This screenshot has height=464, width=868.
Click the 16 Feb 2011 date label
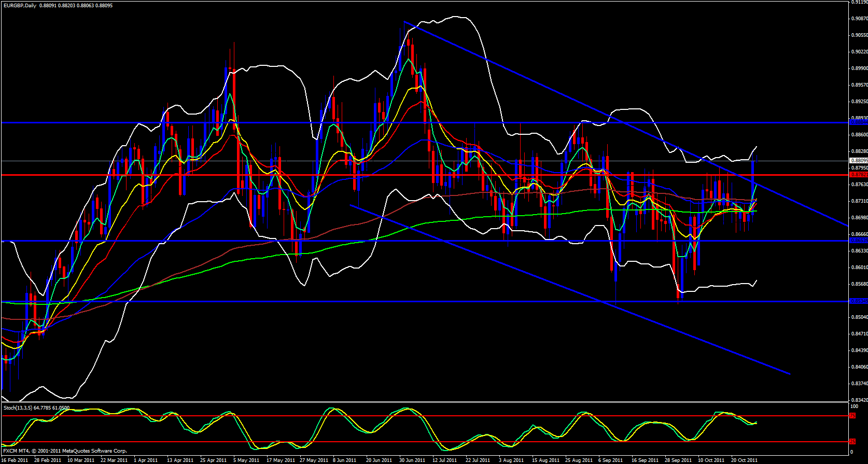click(16, 460)
